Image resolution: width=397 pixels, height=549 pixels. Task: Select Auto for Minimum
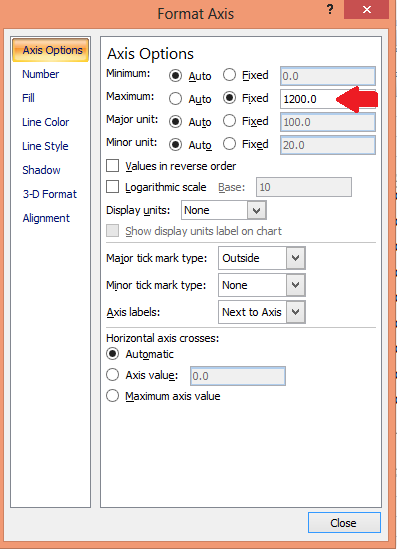[175, 76]
